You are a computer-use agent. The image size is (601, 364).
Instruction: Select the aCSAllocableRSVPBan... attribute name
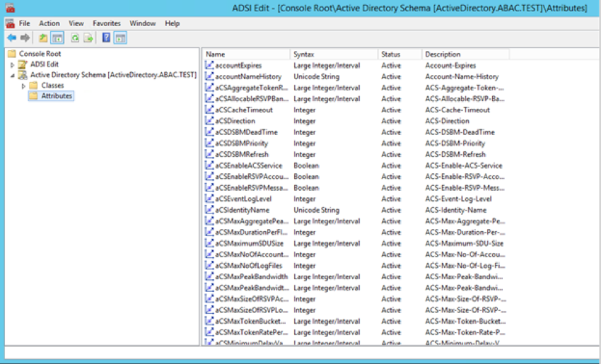pyautogui.click(x=252, y=98)
